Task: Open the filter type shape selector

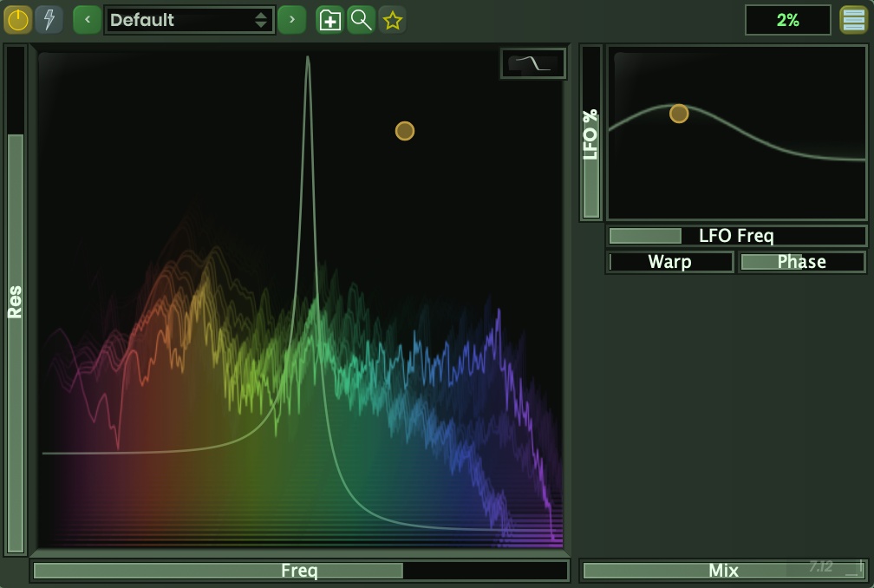Action: (532, 63)
